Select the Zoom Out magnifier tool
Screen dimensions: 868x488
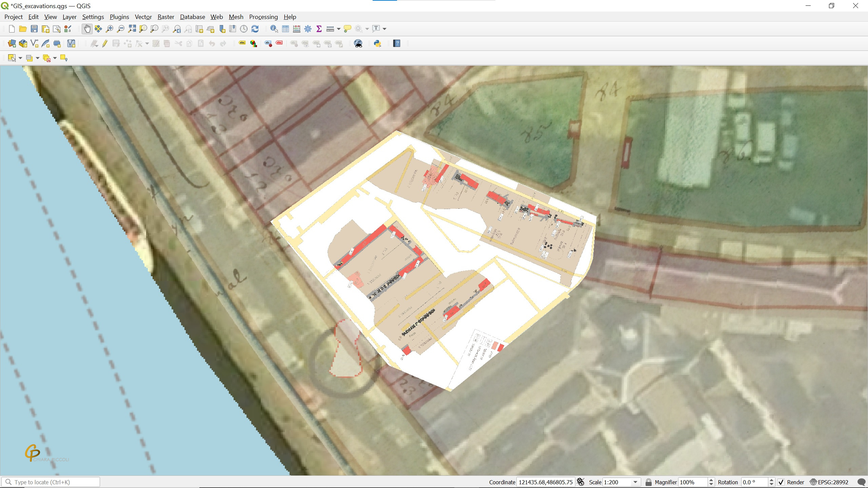tap(121, 29)
